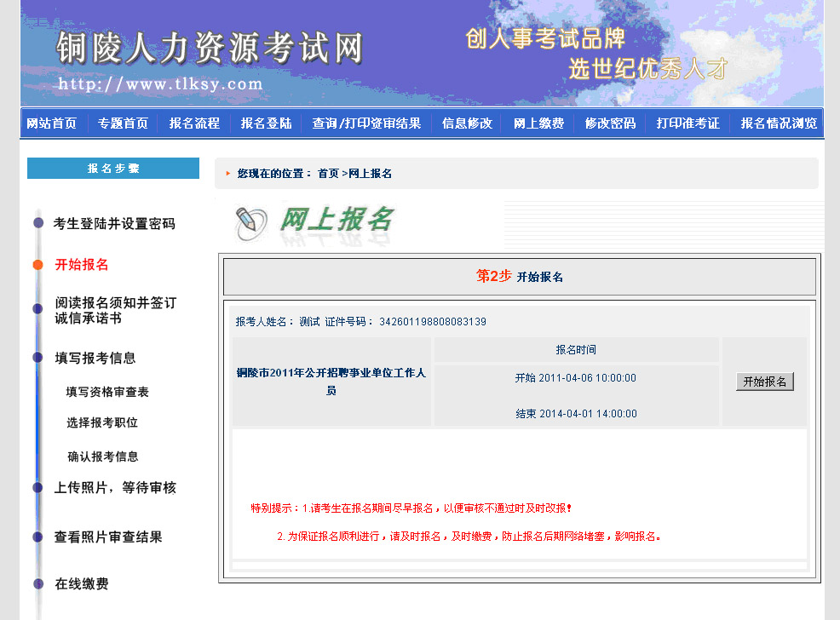The height and width of the screenshot is (620, 840).
Task: Select step 阅读报名须知并签订诚信承诺书
Action: (x=115, y=311)
